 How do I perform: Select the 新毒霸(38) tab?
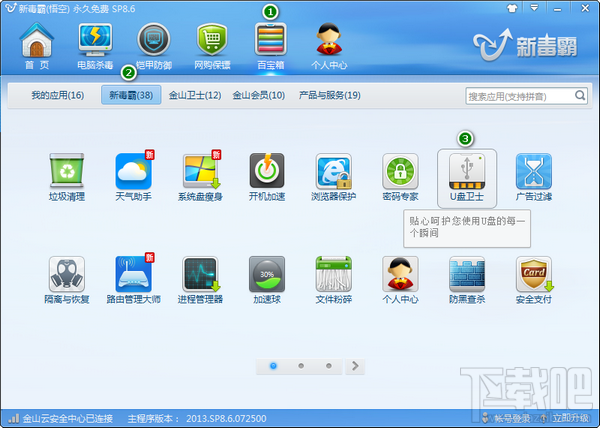(x=131, y=95)
